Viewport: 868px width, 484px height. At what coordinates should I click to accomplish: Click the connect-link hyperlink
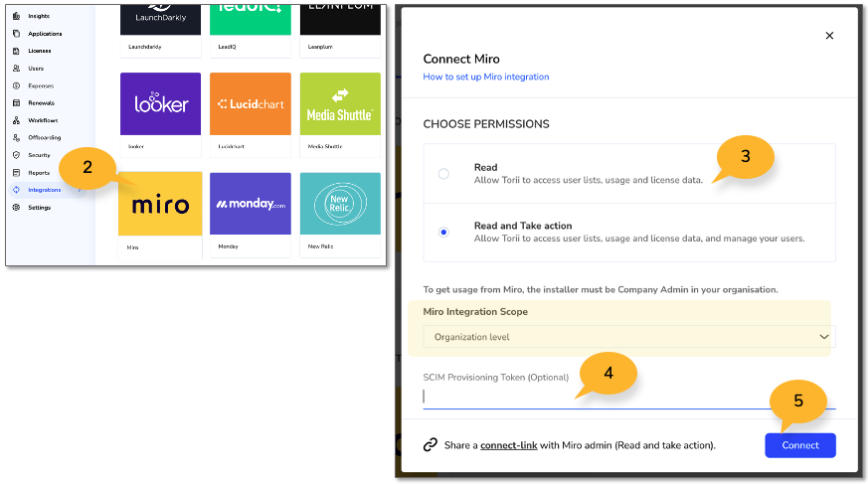point(509,445)
